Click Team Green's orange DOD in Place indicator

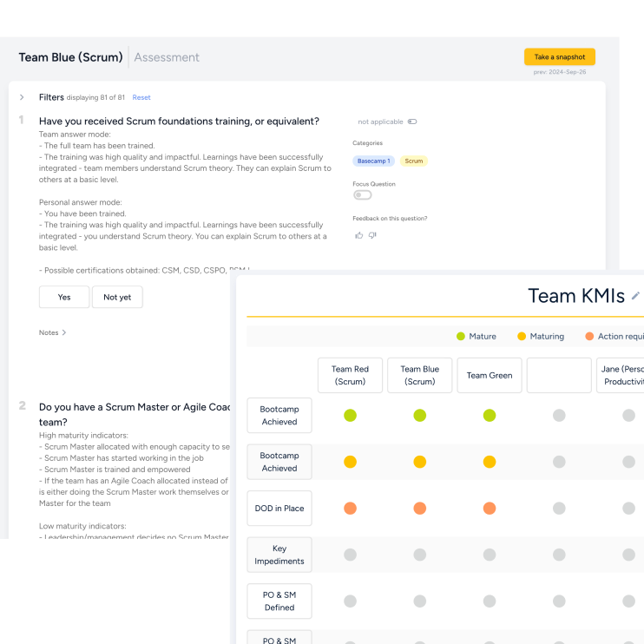point(490,508)
